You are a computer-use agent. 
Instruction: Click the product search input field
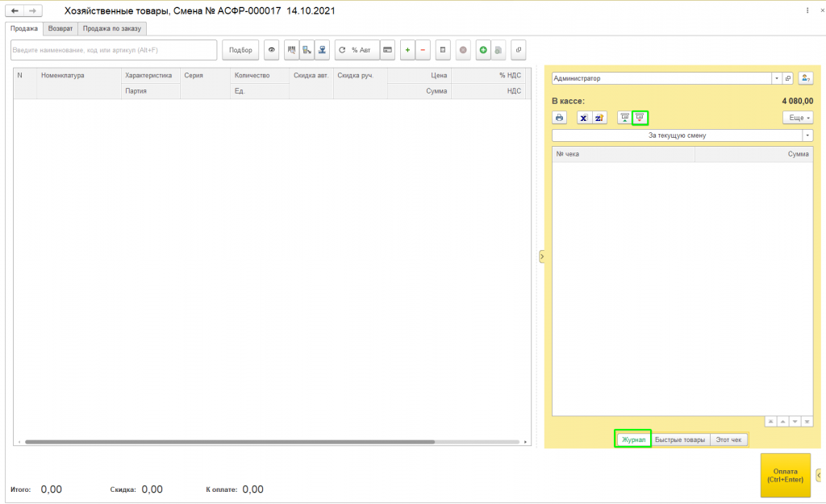(x=114, y=50)
